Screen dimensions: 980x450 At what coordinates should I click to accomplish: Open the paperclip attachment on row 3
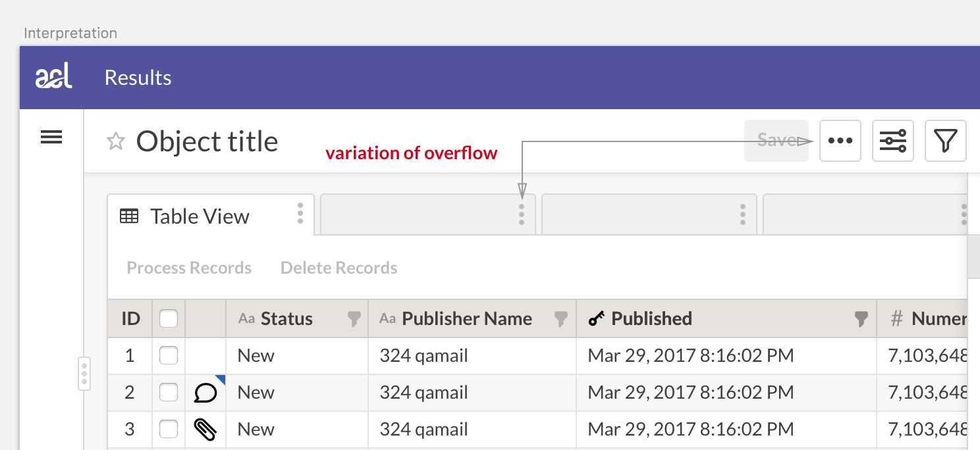pyautogui.click(x=205, y=430)
